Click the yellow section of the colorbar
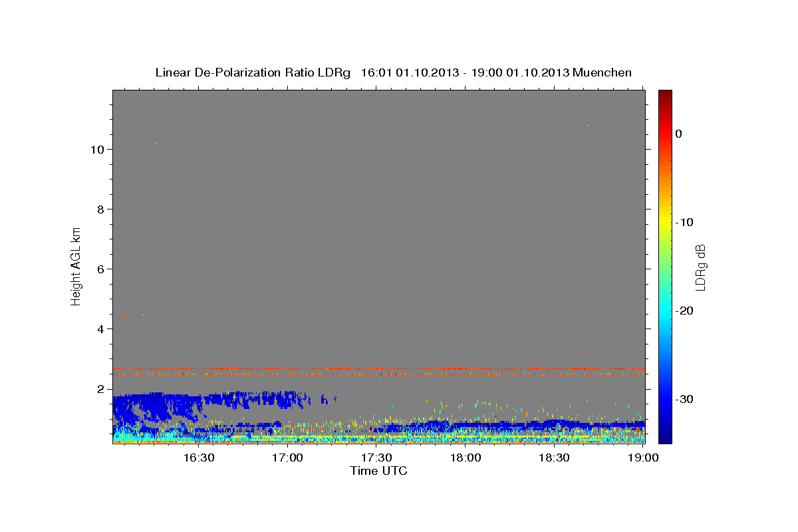Screen dimensions: 798x532 [x=665, y=222]
